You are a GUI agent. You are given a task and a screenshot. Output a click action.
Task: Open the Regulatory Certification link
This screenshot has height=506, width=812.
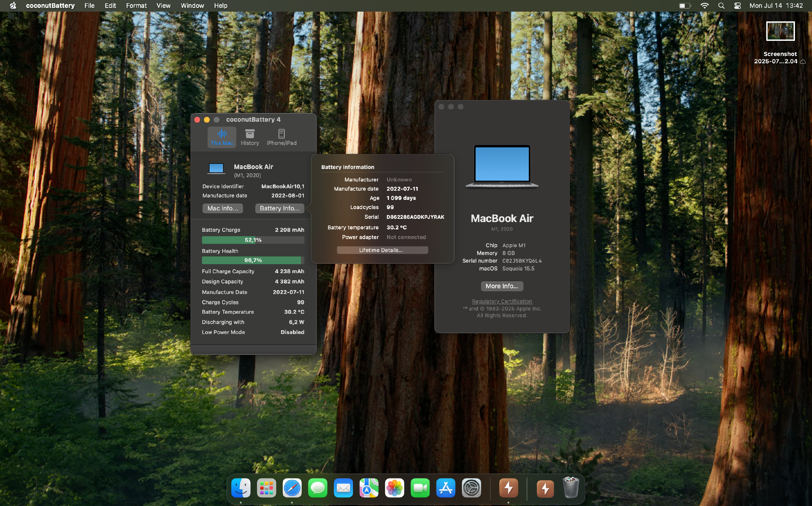click(502, 301)
